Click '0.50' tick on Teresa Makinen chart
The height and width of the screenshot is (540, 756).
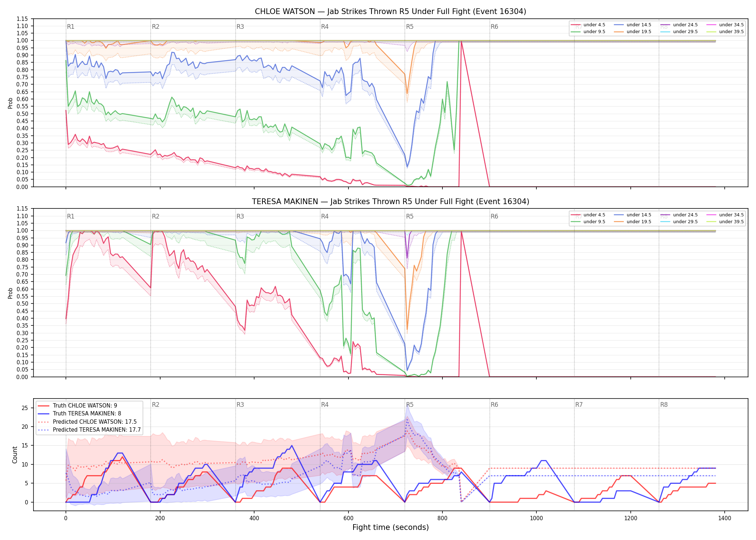point(22,304)
